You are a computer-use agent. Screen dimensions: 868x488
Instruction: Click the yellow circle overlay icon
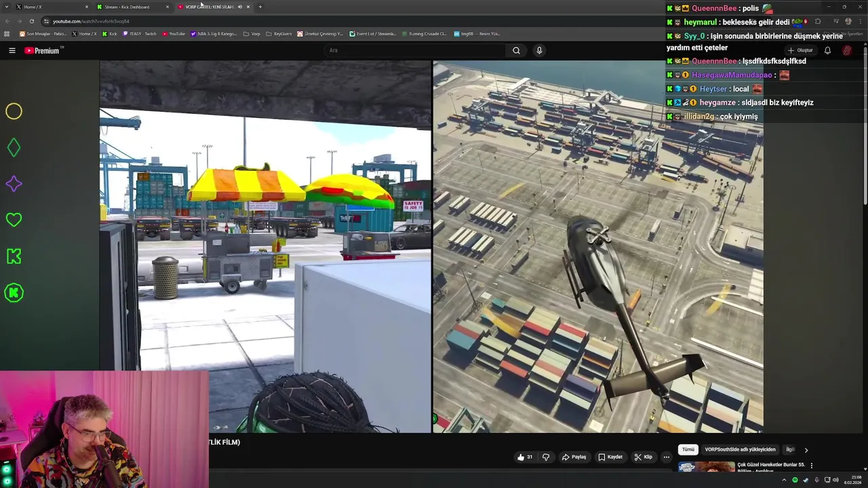coord(14,111)
